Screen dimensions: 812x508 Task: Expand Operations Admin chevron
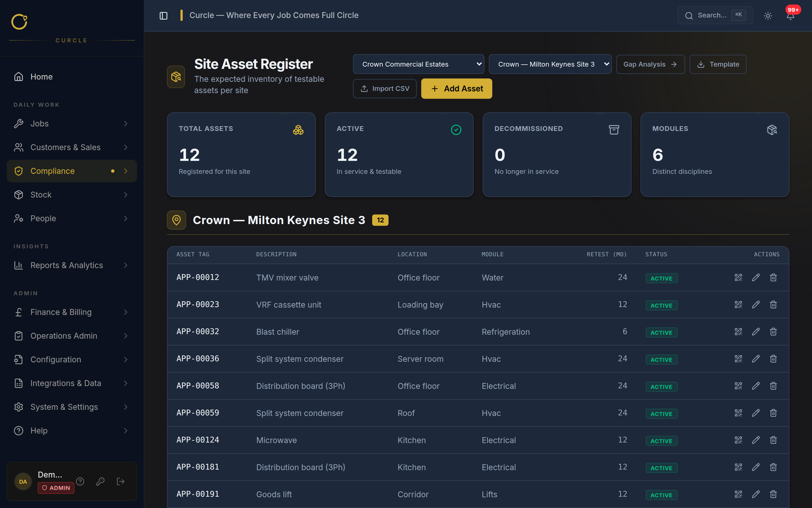[x=126, y=336]
